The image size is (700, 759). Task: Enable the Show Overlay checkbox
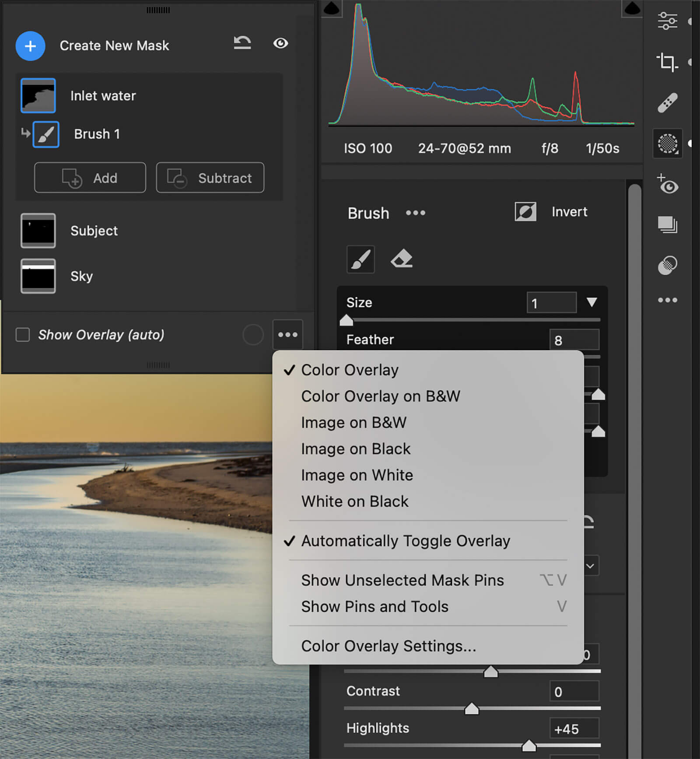click(23, 335)
